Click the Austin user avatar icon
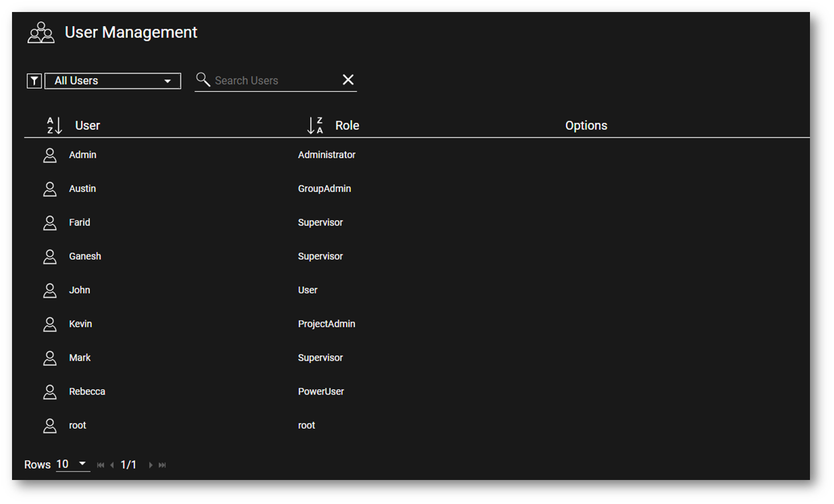834x504 pixels. click(x=50, y=189)
